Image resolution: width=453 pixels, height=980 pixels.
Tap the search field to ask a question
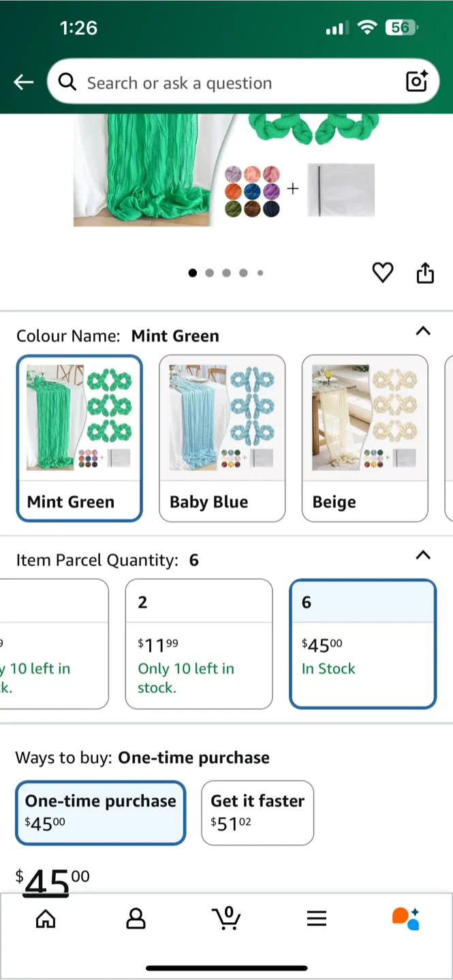[204, 82]
